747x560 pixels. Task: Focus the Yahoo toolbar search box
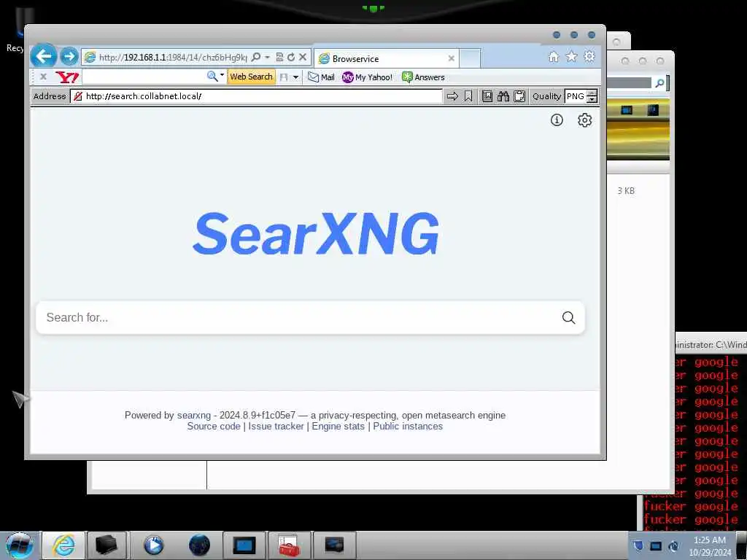click(x=144, y=77)
